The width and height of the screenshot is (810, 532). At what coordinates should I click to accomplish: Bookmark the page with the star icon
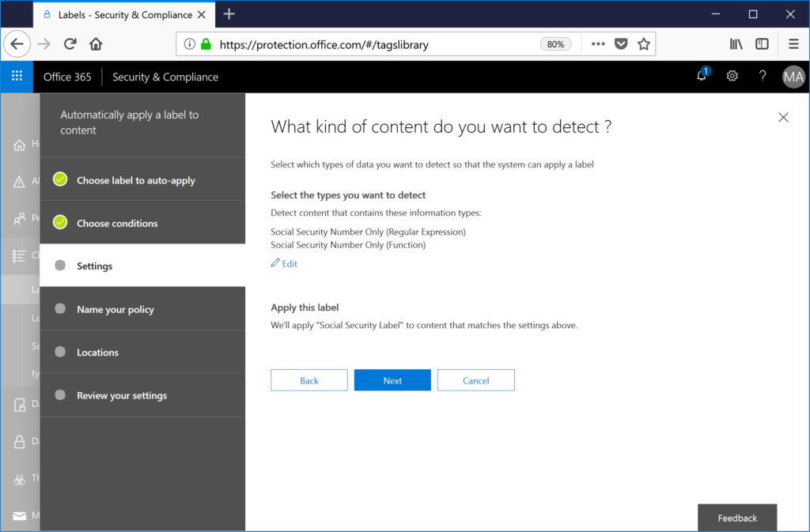click(644, 44)
